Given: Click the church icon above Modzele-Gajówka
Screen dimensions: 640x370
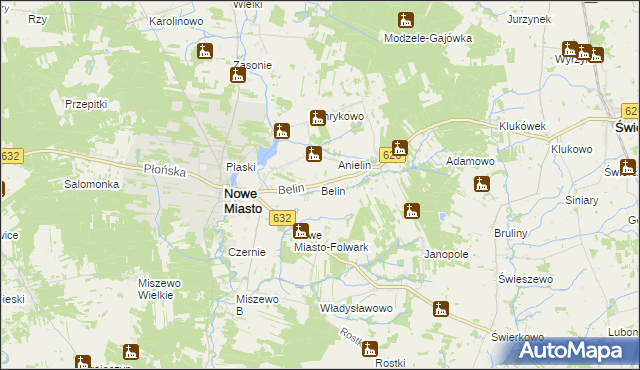Looking at the screenshot, I should point(406,20).
